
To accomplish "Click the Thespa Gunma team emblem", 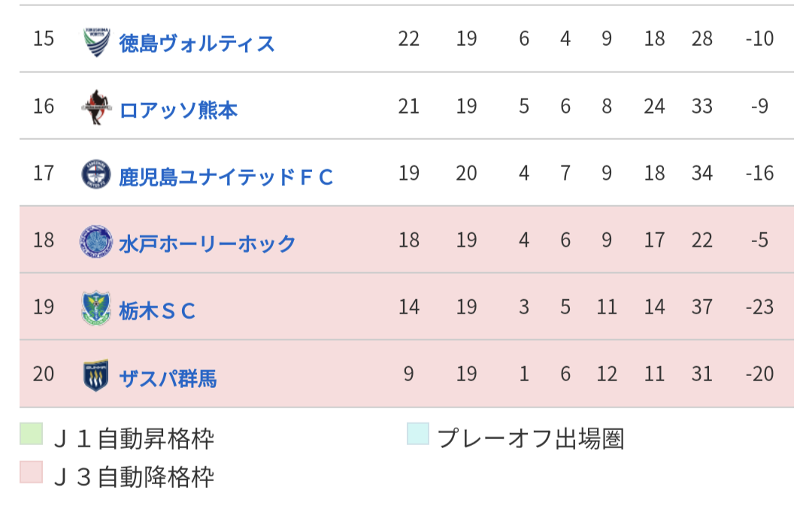I will click(96, 375).
